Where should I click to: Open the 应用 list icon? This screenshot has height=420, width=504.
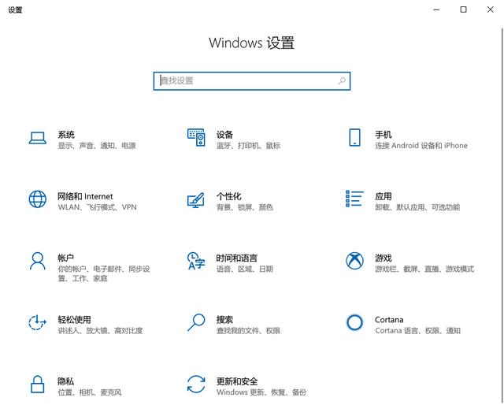[354, 199]
